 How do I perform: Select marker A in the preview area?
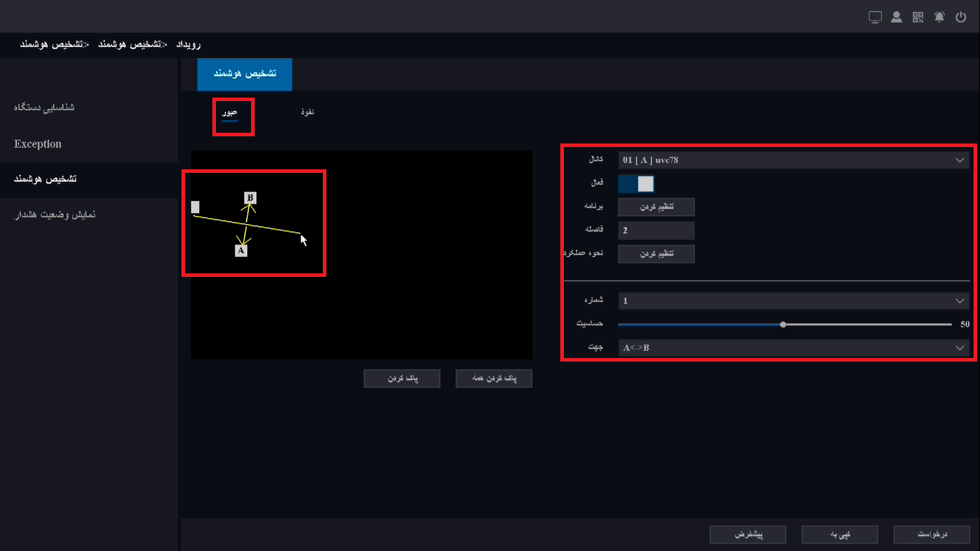[241, 251]
